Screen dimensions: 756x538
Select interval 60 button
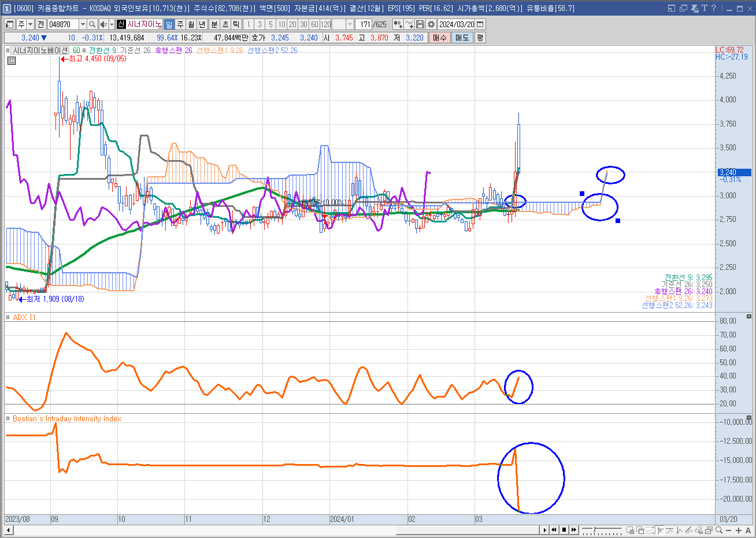pyautogui.click(x=314, y=24)
